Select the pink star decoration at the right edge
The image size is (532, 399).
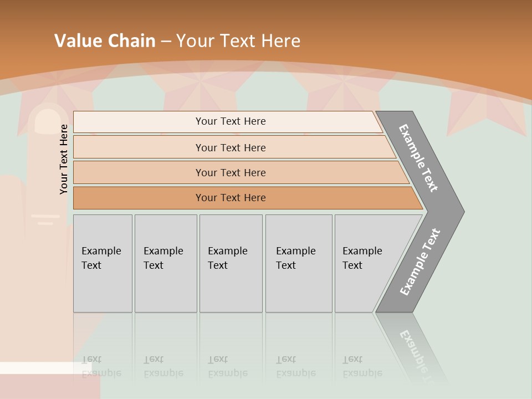coord(488,114)
